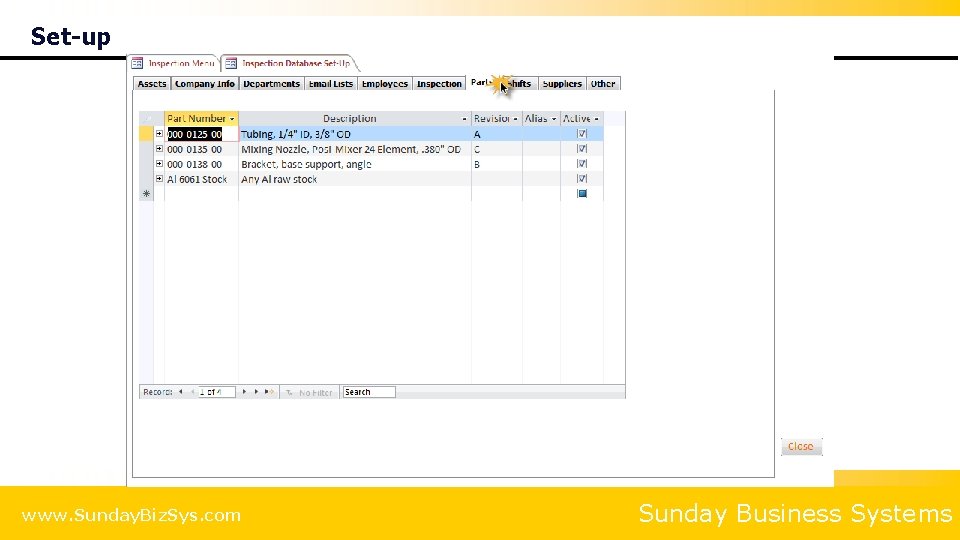Expand the 000 0138 00 part row
960x540 pixels.
[x=159, y=163]
